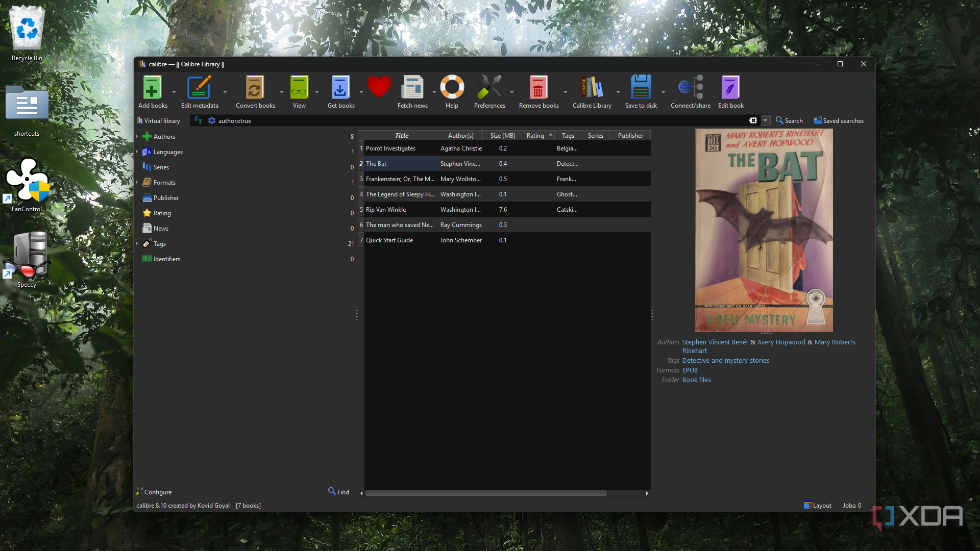
Task: Clear the search box with X icon
Action: [x=753, y=120]
